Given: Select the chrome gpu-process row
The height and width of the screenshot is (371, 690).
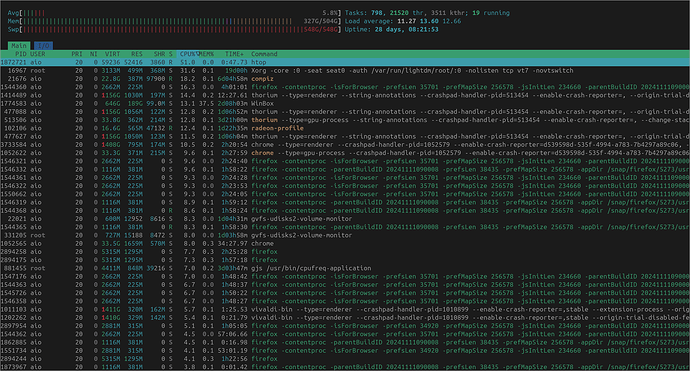Looking at the screenshot, I should click(345, 153).
